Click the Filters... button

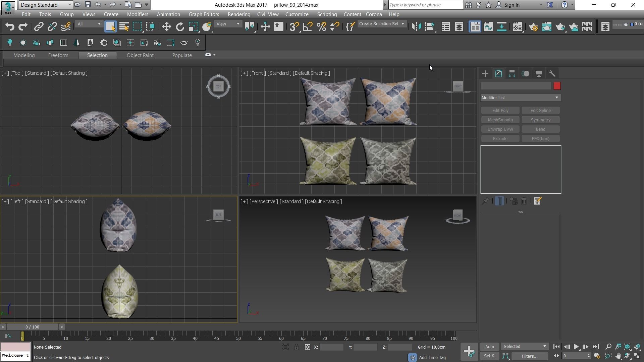[x=529, y=356]
